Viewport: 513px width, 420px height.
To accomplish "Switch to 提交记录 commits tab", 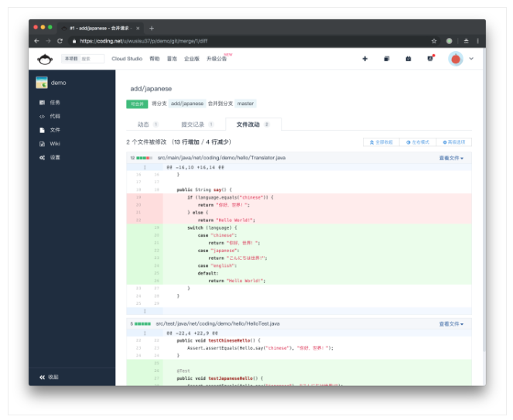I will [197, 125].
